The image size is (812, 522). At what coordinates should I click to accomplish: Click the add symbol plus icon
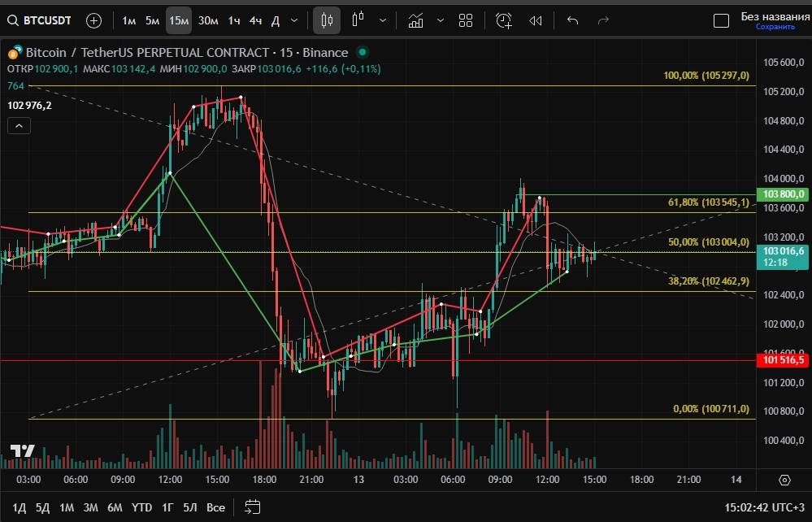[94, 20]
